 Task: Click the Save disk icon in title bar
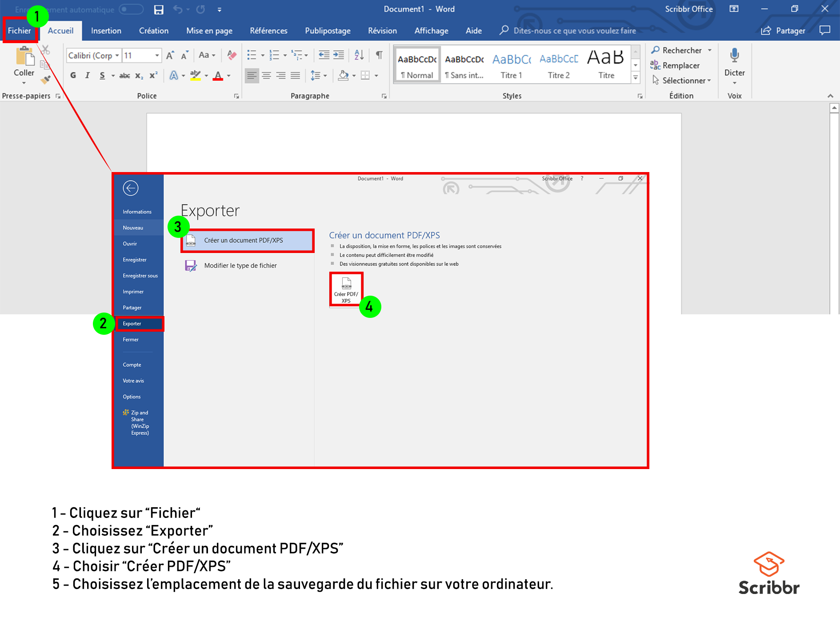(159, 9)
